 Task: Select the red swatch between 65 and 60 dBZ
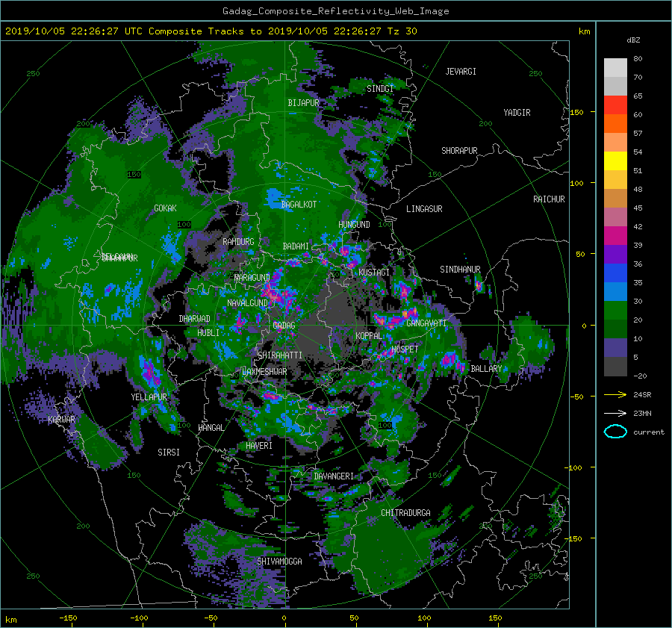coord(615,105)
